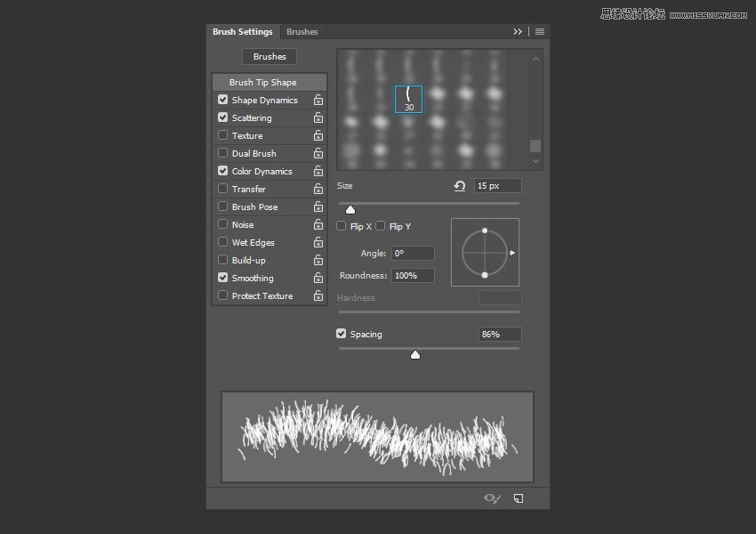Check the Flip Y option
Viewport: 756px width, 534px height.
(x=380, y=226)
